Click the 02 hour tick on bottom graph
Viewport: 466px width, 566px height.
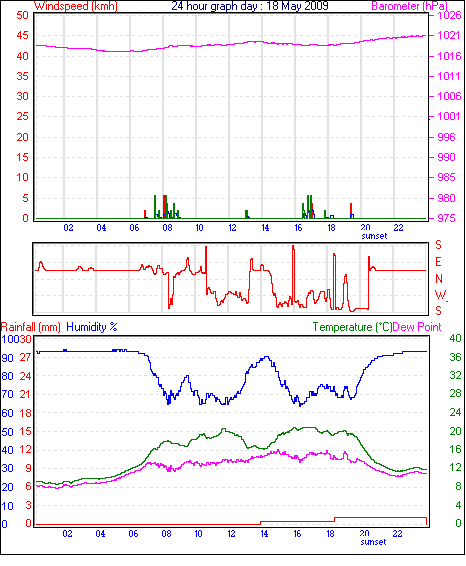pyautogui.click(x=67, y=534)
